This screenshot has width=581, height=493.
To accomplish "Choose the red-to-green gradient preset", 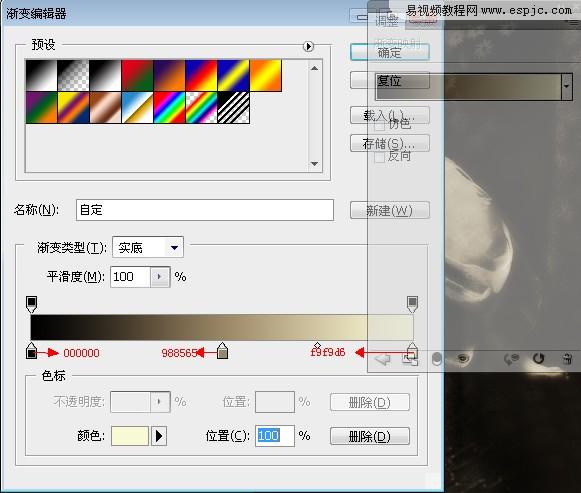I will pos(137,75).
